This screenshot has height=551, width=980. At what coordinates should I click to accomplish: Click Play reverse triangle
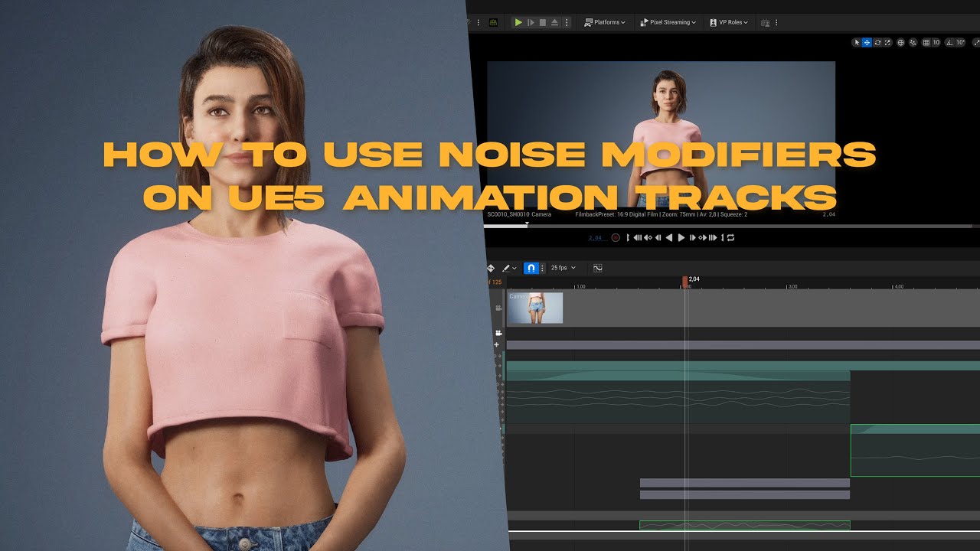[669, 238]
